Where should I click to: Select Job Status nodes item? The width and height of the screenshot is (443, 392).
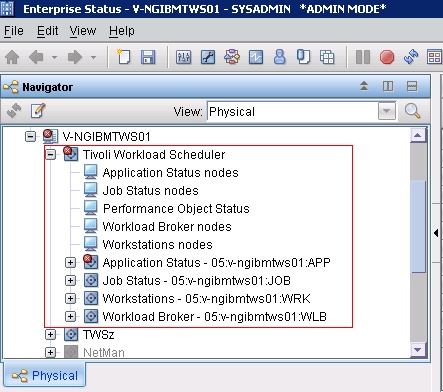pos(150,191)
